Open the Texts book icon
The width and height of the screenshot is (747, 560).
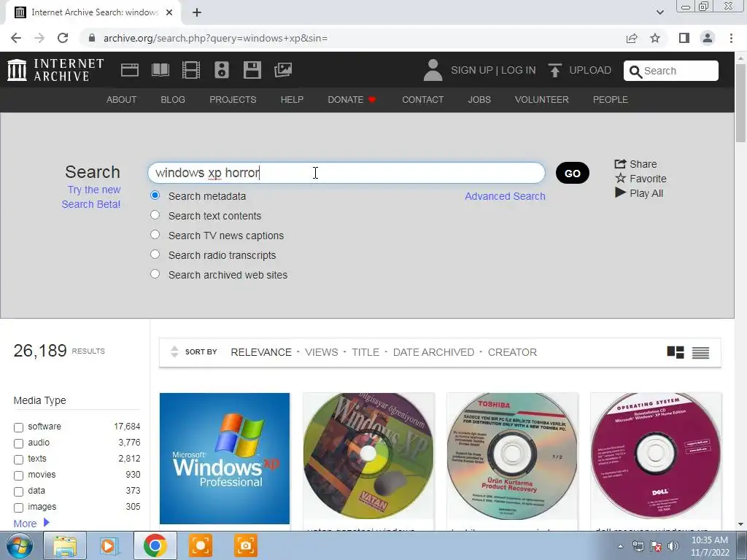click(x=160, y=70)
